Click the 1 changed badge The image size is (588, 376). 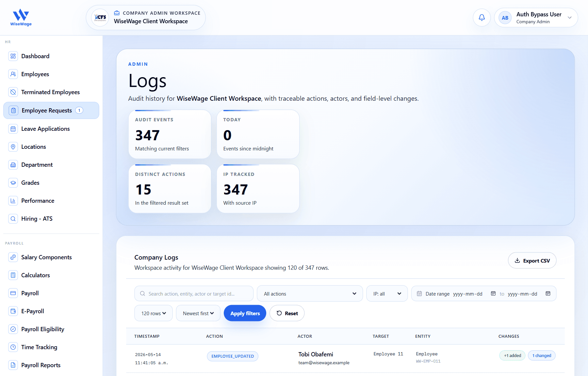tap(542, 356)
